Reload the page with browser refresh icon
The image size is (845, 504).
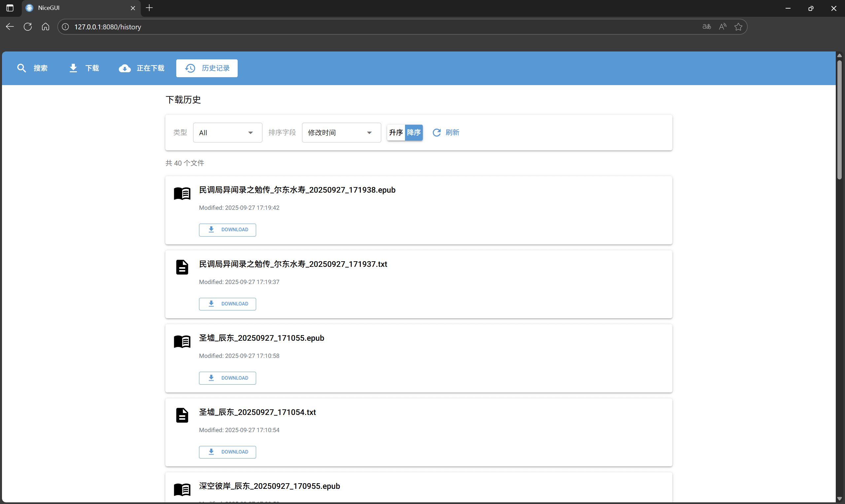click(28, 27)
